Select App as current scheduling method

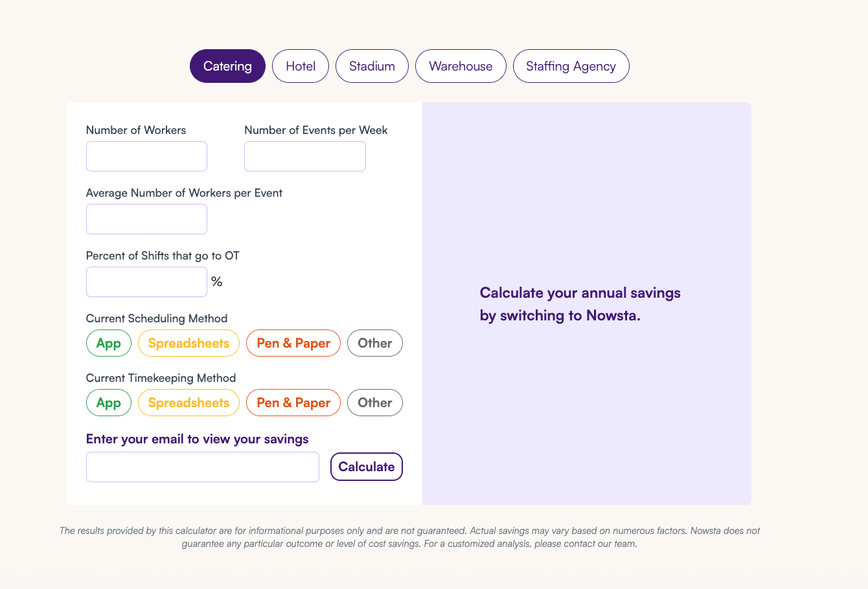tap(108, 343)
